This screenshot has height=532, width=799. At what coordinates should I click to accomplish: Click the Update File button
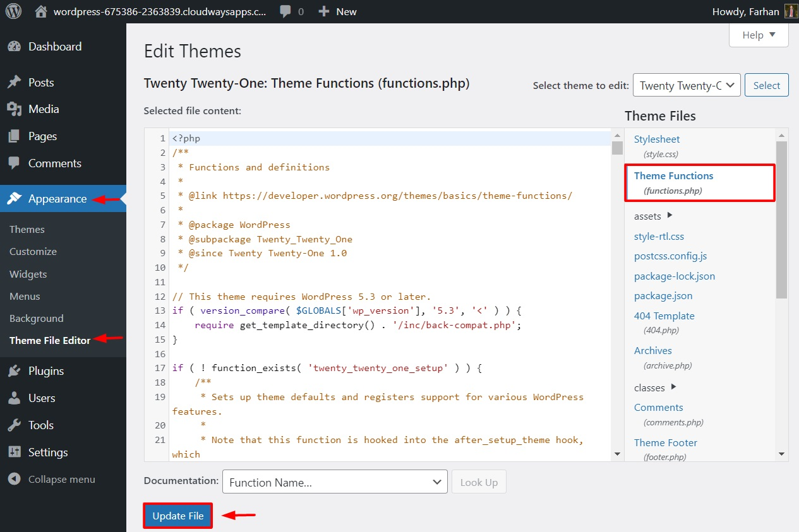[177, 516]
